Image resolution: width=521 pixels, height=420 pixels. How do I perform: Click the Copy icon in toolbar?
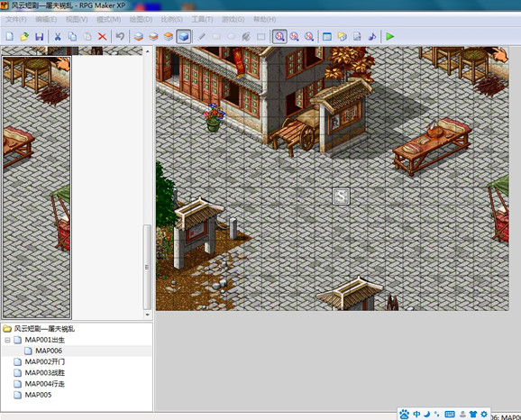coord(72,36)
